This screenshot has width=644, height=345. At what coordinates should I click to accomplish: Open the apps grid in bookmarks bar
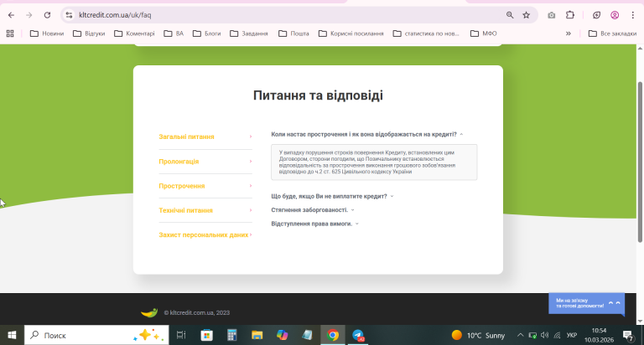click(x=10, y=33)
